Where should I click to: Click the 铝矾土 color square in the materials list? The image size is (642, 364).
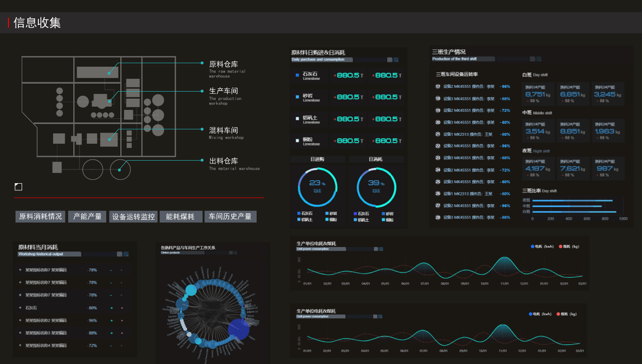pyautogui.click(x=297, y=119)
